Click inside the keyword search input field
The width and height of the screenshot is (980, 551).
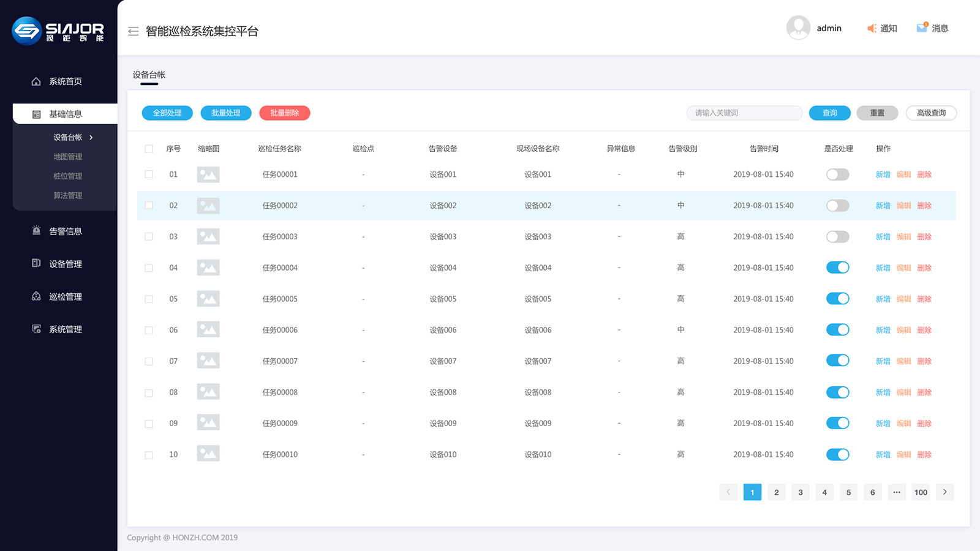[744, 113]
